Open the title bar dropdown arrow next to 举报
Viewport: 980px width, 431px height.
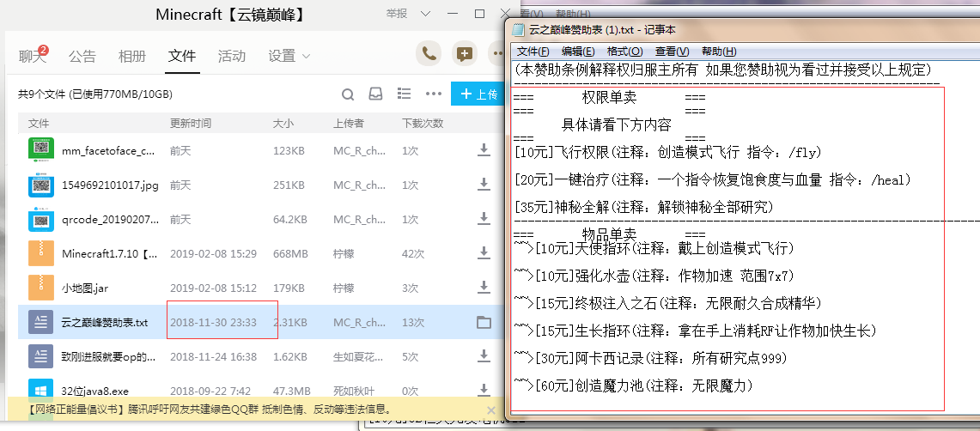coord(427,14)
